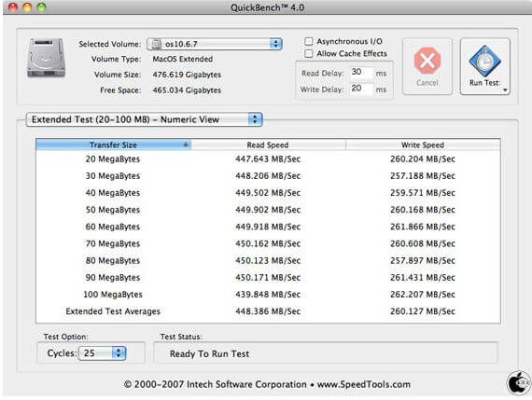Expand the Run Test menu arrow
532x400 pixels.
tap(505, 90)
